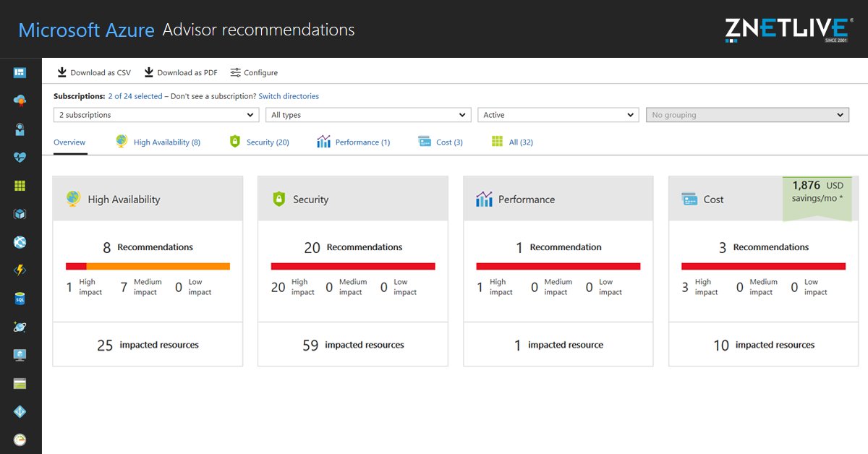Image resolution: width=868 pixels, height=454 pixels.
Task: Click the Cost card credit card icon
Action: point(689,199)
